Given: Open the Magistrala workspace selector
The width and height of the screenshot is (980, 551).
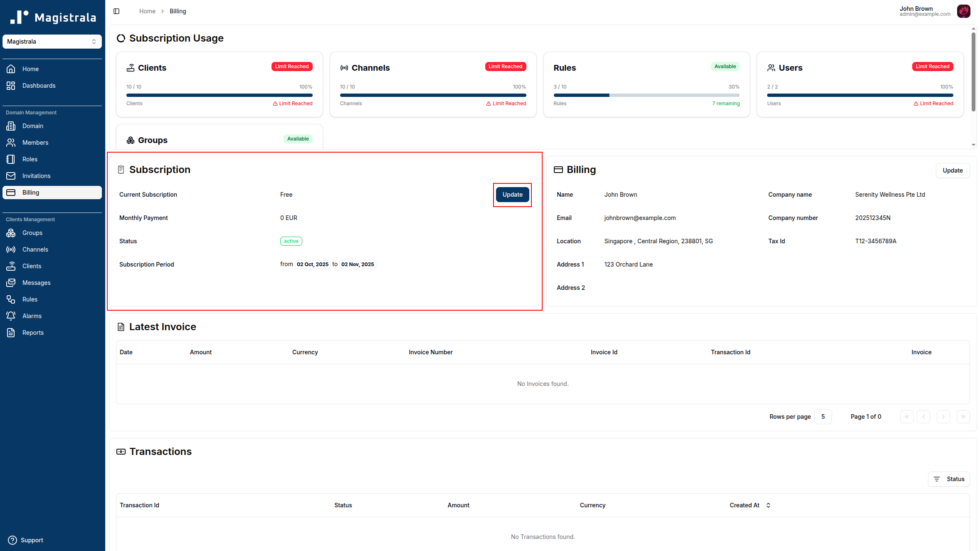Looking at the screenshot, I should point(52,42).
